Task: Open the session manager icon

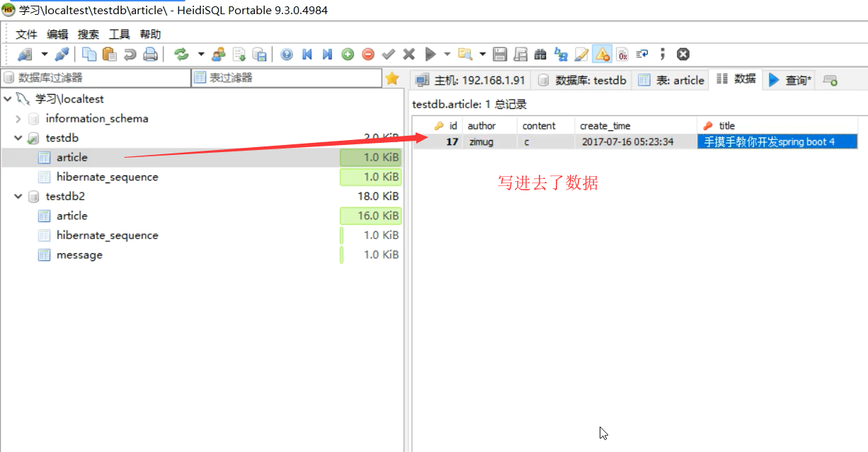Action: point(25,54)
